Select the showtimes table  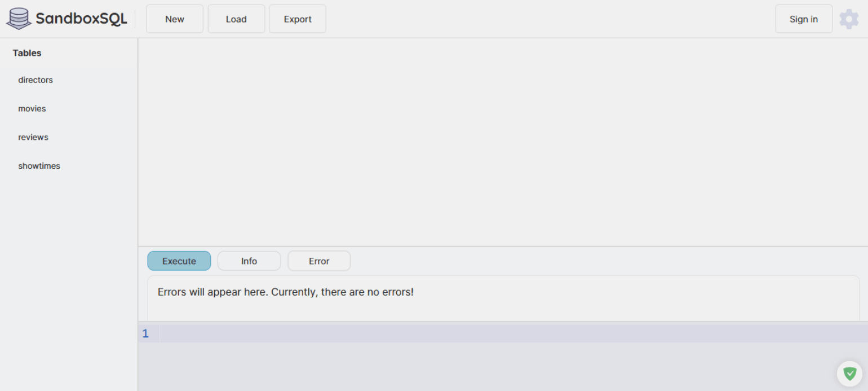[39, 166]
